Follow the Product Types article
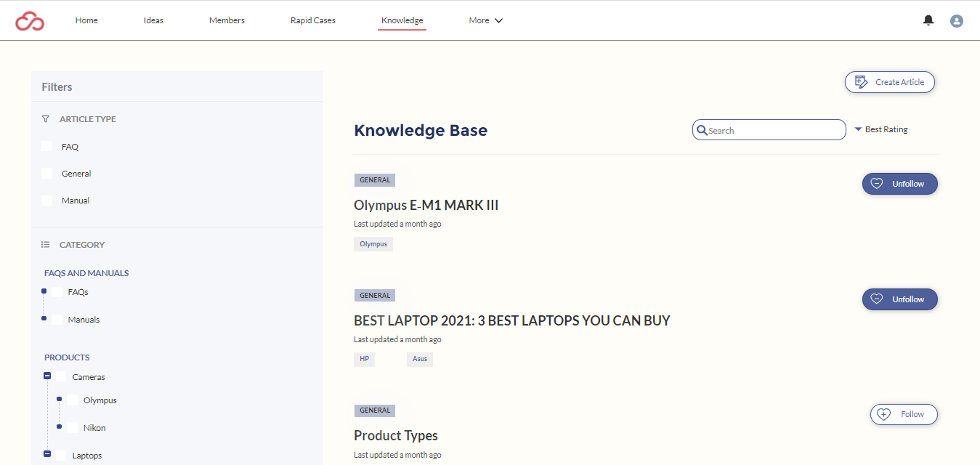 (x=904, y=414)
